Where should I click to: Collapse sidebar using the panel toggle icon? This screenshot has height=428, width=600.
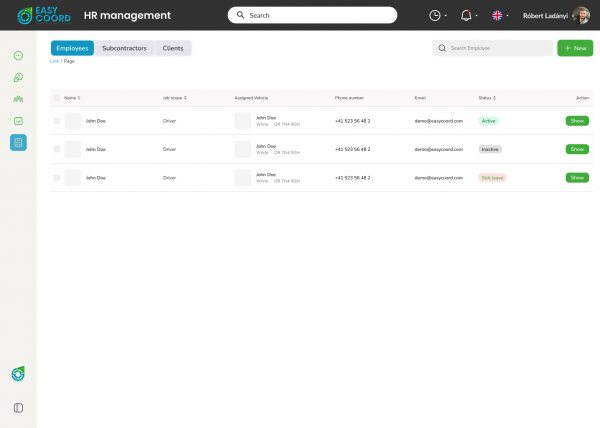[18, 408]
